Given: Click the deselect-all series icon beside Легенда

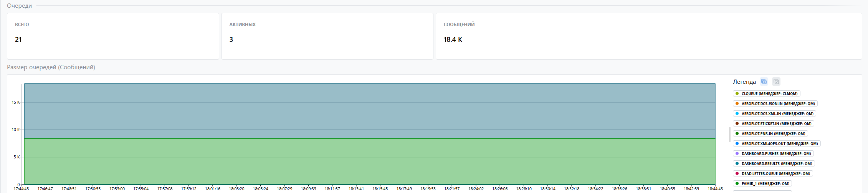Looking at the screenshot, I should pyautogui.click(x=764, y=82).
